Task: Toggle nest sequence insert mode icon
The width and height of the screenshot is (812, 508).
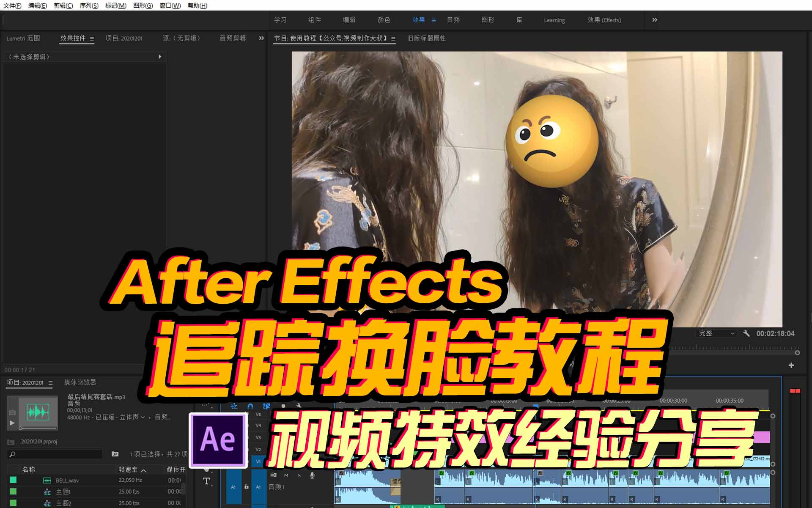Action: [234, 406]
